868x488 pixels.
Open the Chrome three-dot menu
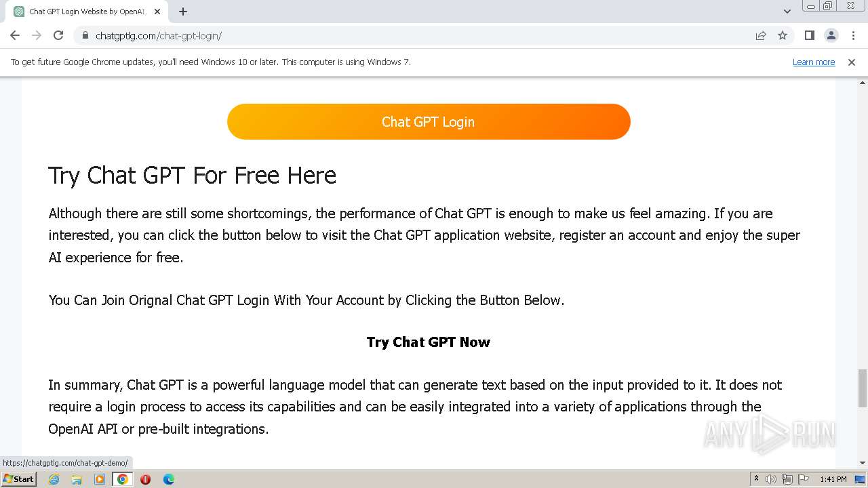pos(853,35)
